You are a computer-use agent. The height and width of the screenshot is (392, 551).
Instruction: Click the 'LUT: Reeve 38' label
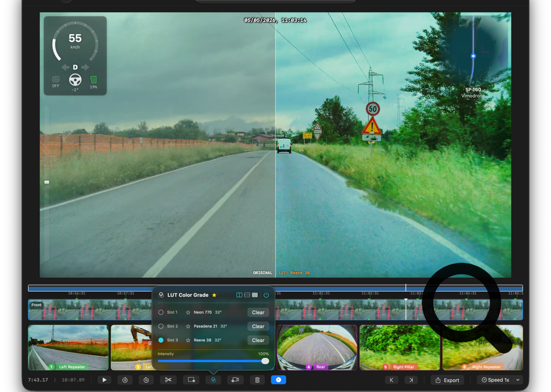(294, 273)
